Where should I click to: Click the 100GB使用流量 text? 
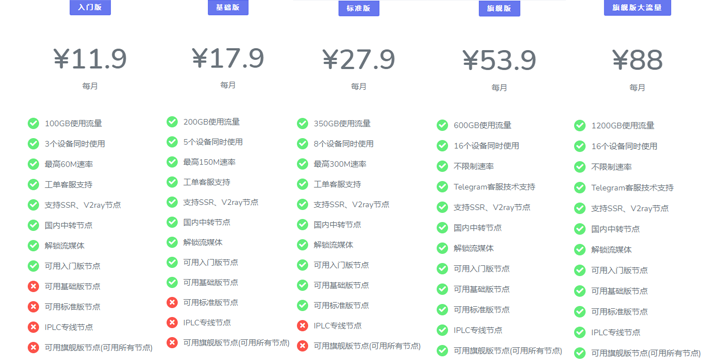pos(73,124)
